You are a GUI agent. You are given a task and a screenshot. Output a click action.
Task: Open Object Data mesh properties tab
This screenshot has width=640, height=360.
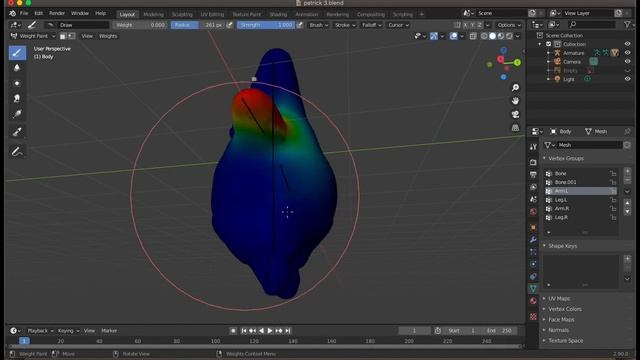pyautogui.click(x=533, y=289)
